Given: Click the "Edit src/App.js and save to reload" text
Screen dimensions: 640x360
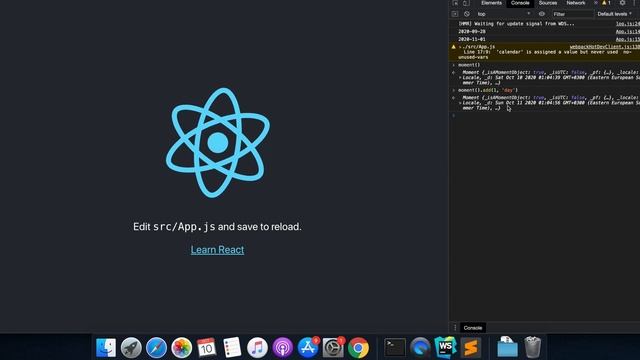Looking at the screenshot, I should 217,227.
